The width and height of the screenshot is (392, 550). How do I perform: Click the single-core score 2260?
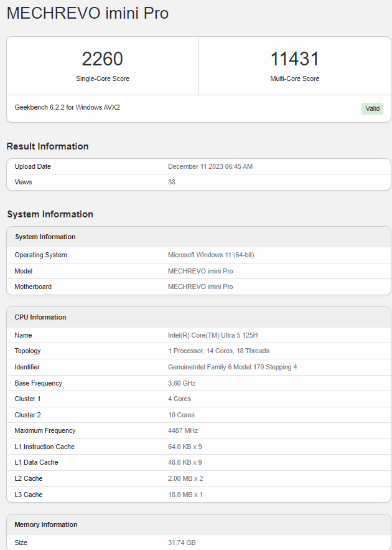pos(102,59)
